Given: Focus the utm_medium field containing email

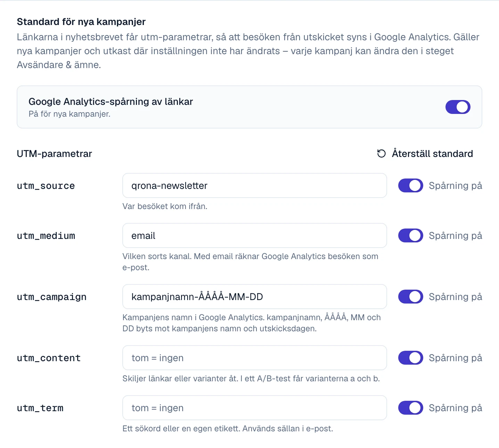Looking at the screenshot, I should [x=255, y=235].
